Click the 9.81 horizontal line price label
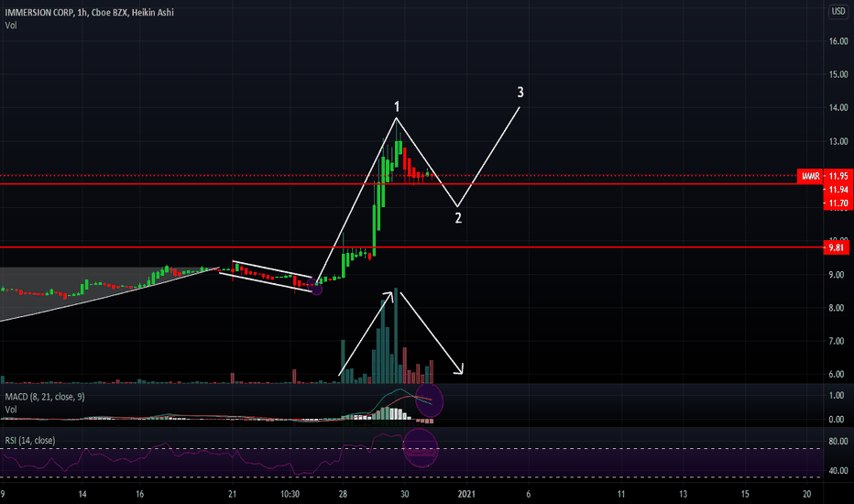The width and height of the screenshot is (854, 504). tap(837, 247)
